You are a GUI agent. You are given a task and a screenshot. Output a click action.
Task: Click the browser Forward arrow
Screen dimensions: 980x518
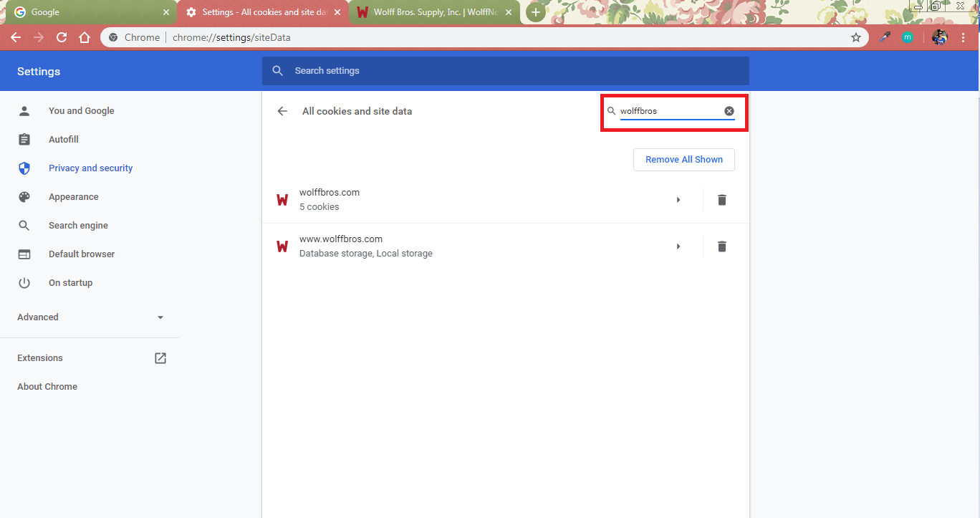(x=39, y=37)
